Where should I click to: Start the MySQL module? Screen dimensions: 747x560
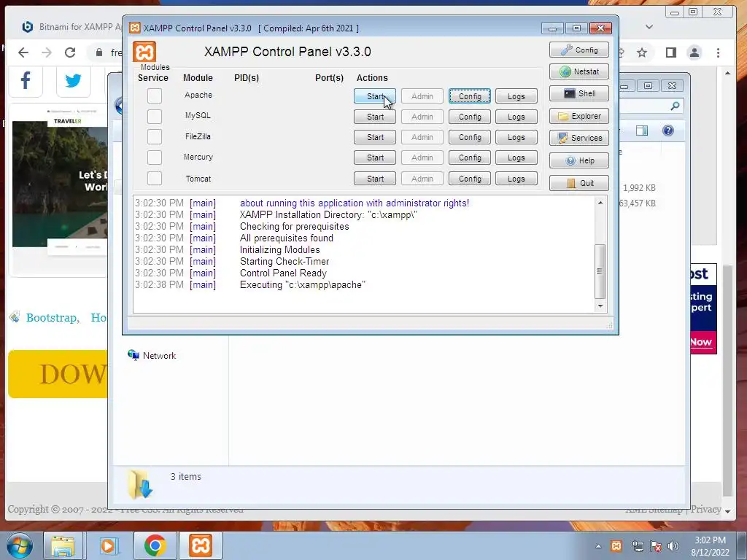374,117
